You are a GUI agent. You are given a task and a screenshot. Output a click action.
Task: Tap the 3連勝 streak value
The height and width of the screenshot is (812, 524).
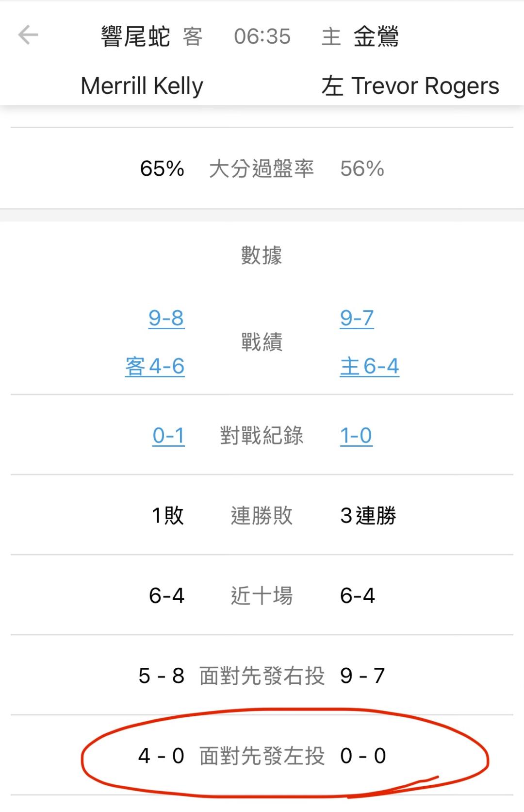(x=368, y=516)
